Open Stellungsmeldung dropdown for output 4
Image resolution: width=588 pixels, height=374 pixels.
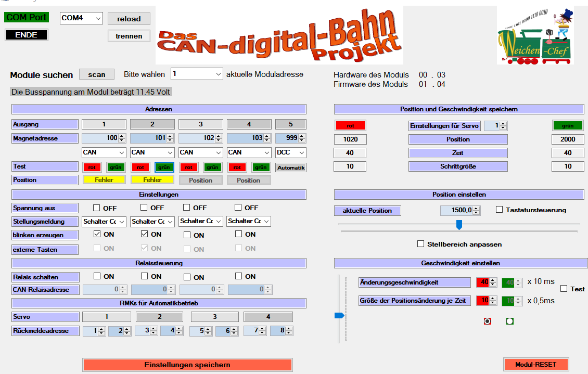tap(249, 221)
